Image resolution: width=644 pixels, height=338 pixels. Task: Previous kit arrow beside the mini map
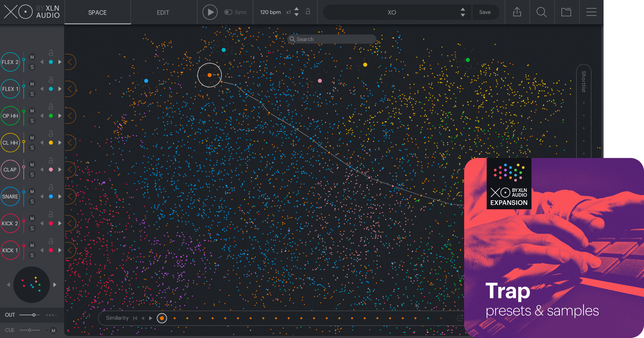tap(8, 285)
